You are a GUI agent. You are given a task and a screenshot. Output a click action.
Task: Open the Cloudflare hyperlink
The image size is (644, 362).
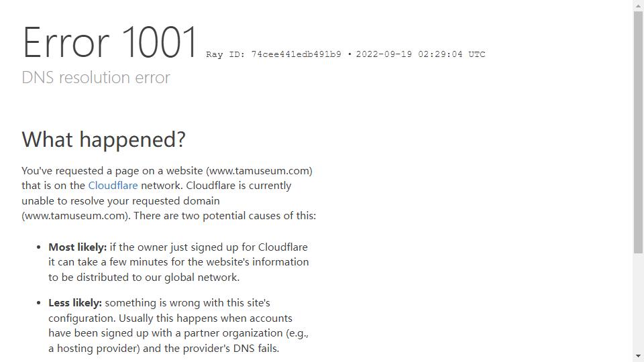113,186
